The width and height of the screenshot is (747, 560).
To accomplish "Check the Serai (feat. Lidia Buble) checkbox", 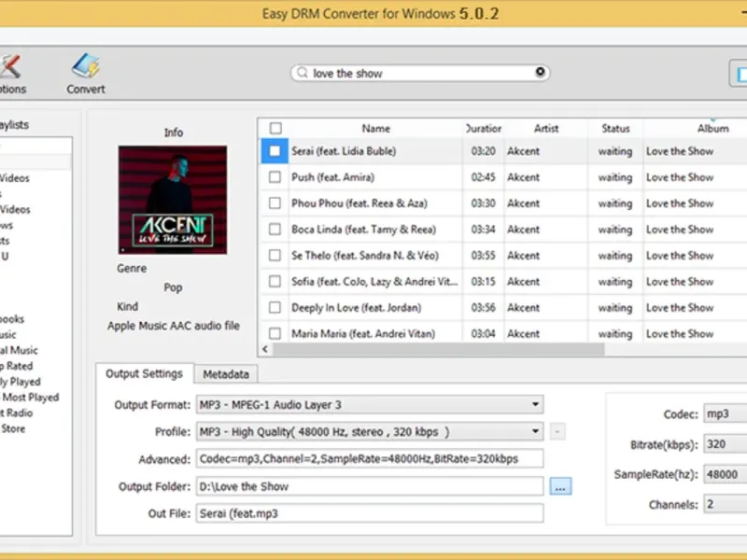I will 275,151.
